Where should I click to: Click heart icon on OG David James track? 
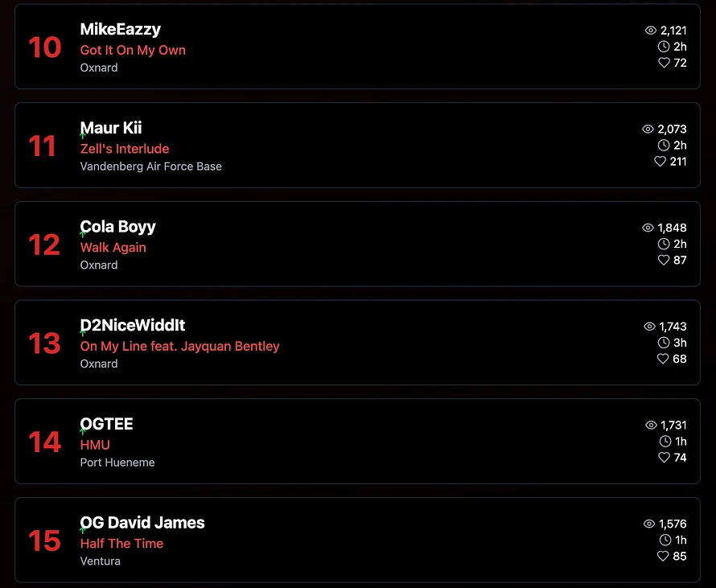tap(663, 556)
